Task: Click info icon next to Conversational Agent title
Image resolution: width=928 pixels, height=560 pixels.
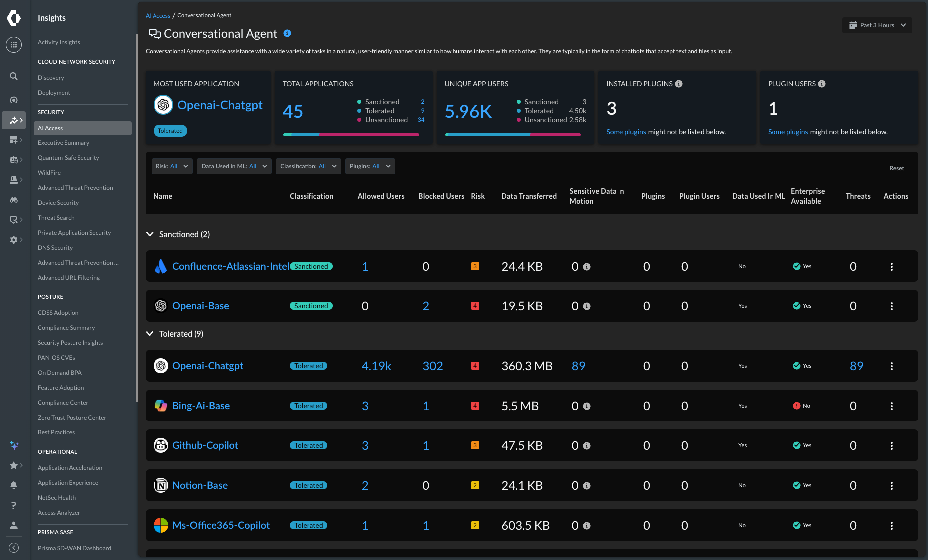Action: coord(287,33)
